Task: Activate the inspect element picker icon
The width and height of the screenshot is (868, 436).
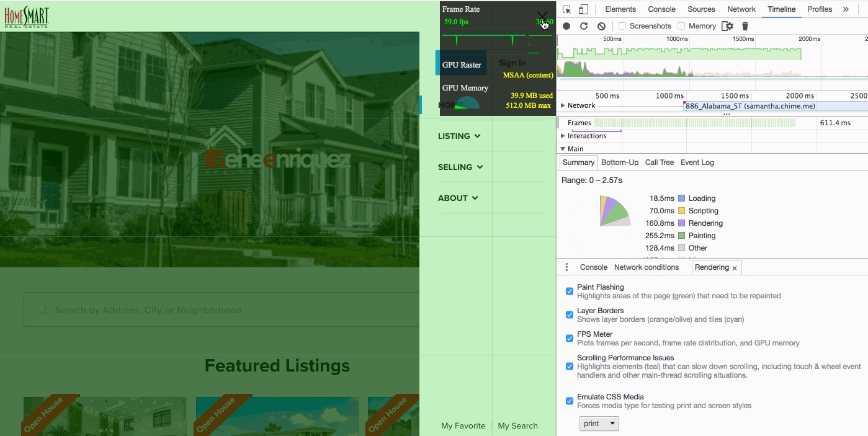Action: pos(566,9)
